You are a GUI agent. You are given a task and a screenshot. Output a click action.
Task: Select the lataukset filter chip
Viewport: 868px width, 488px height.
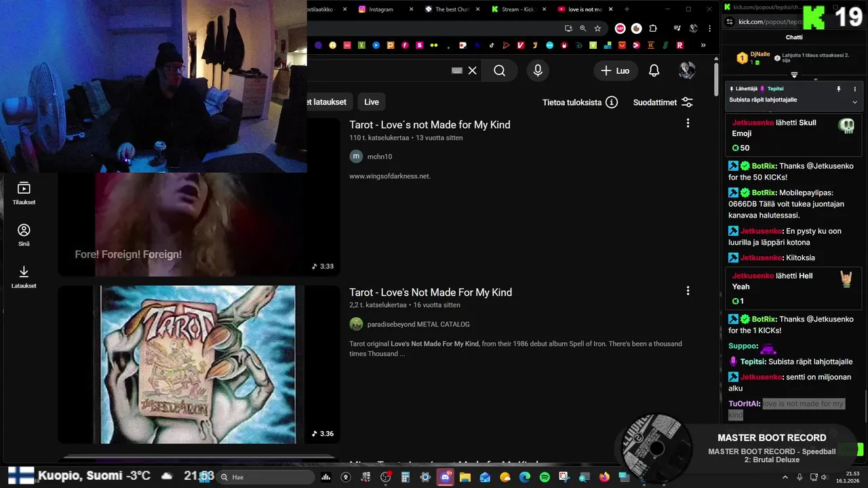tap(330, 102)
